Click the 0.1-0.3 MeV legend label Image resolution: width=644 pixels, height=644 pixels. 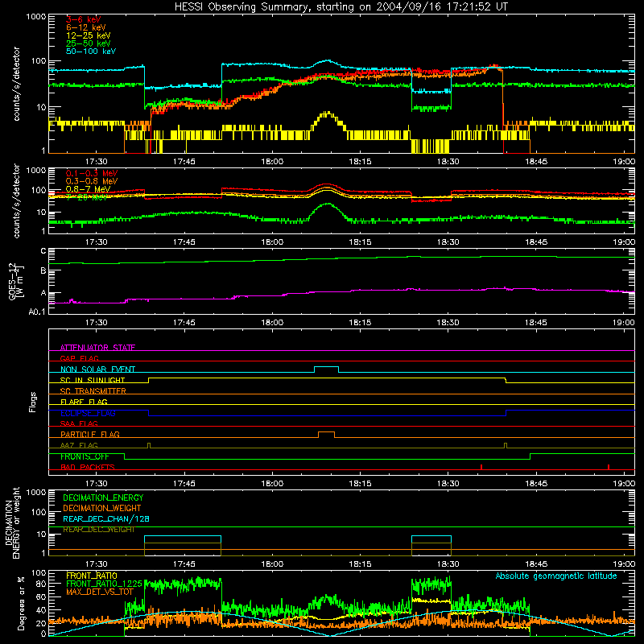pos(92,173)
